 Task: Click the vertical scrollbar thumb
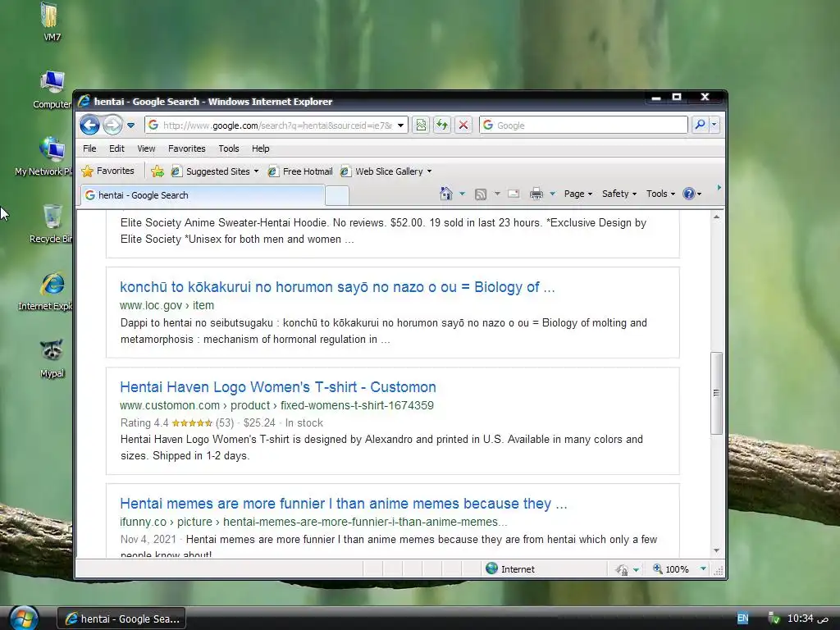716,393
